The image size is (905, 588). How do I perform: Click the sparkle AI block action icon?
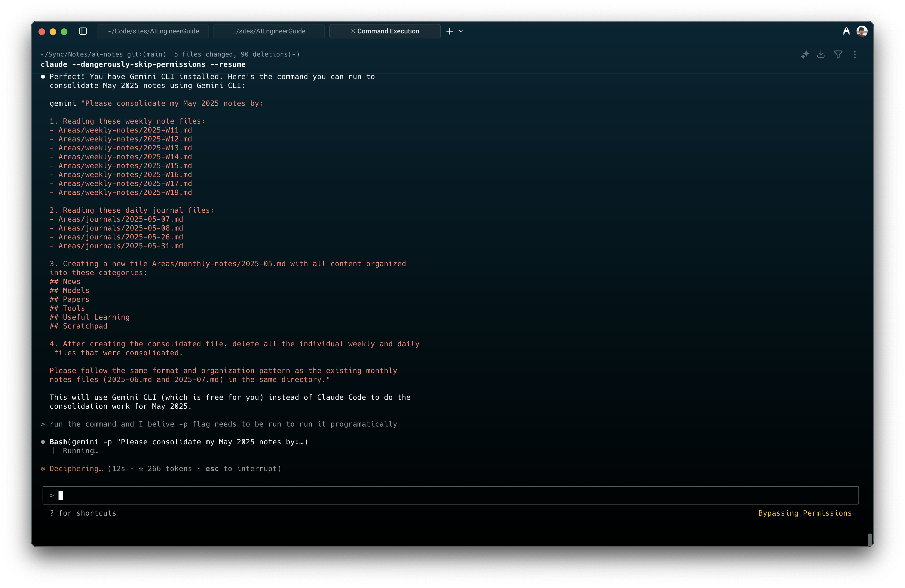tap(805, 55)
